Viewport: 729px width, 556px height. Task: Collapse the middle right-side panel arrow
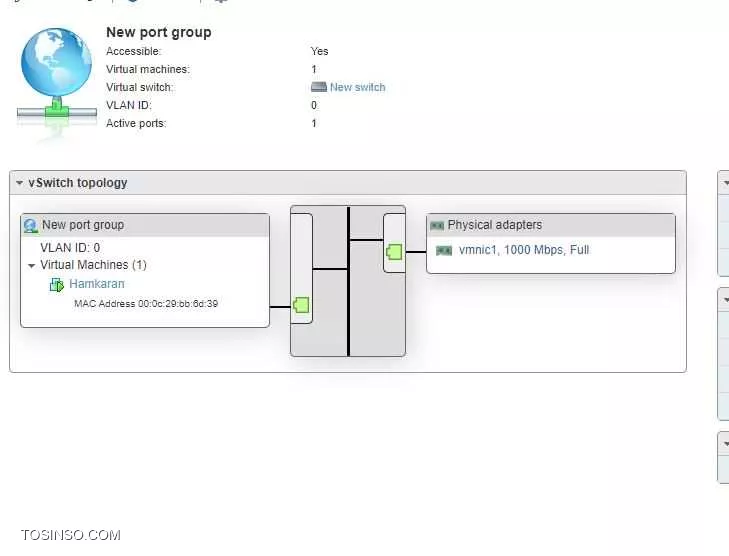725,299
